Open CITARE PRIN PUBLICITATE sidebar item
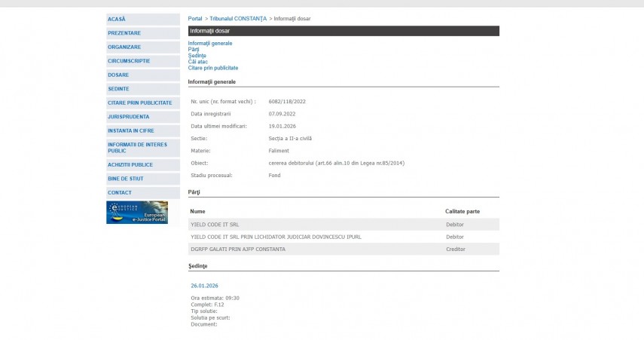The height and width of the screenshot is (340, 644). tap(140, 103)
